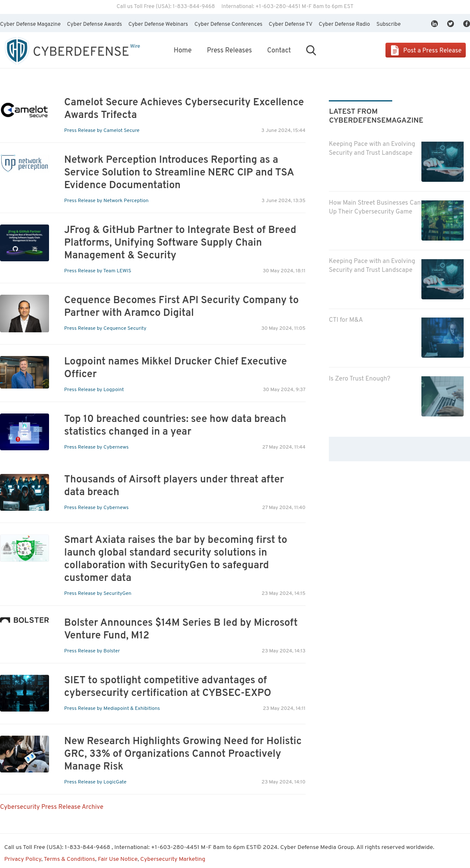Image resolution: width=470 pixels, height=868 pixels.
Task: Open the Cybersecurity Marketing footer link
Action: [173, 859]
